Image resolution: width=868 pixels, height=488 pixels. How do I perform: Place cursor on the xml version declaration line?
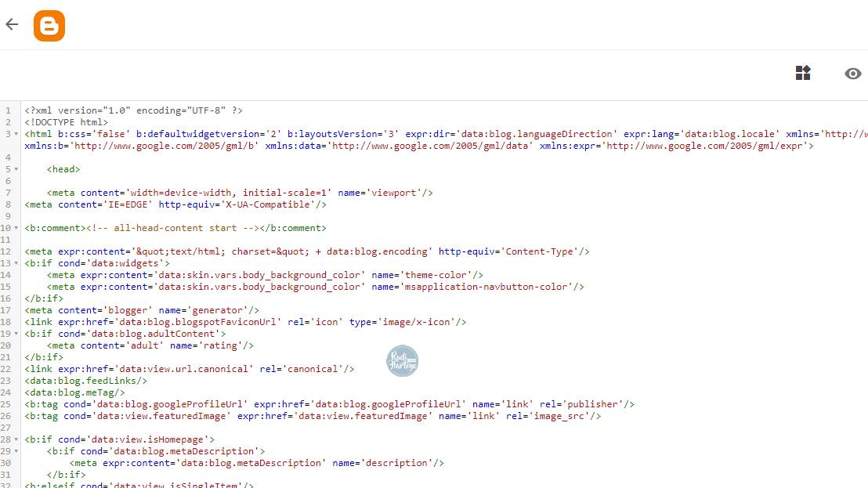click(133, 110)
